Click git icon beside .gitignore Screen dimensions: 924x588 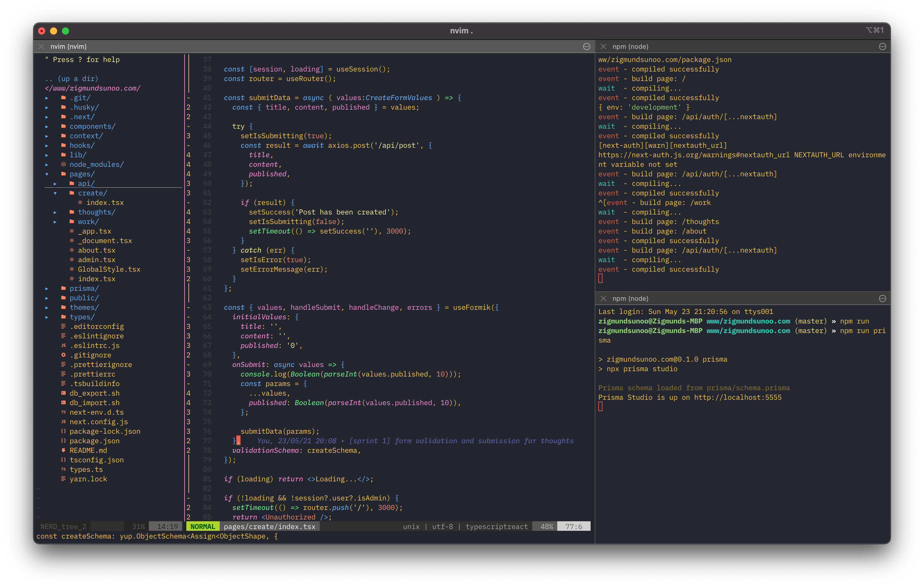click(x=64, y=355)
